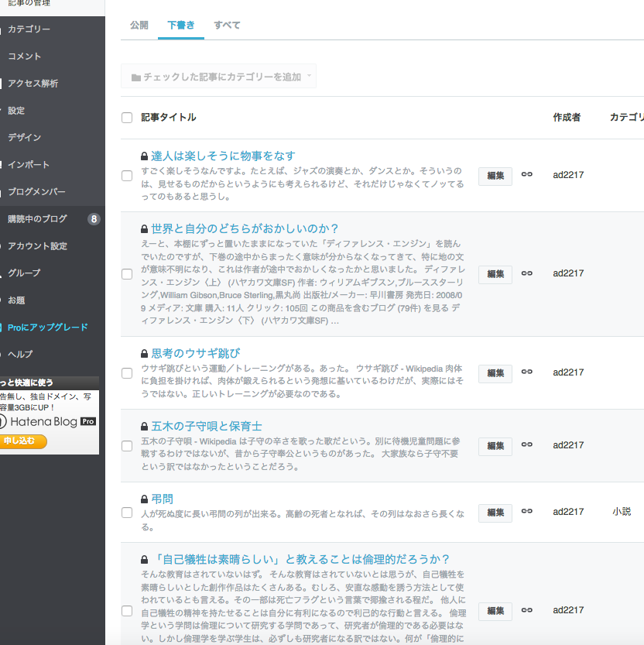Open the article 思考のウサギ跳び
The height and width of the screenshot is (645, 644).
pyautogui.click(x=196, y=354)
